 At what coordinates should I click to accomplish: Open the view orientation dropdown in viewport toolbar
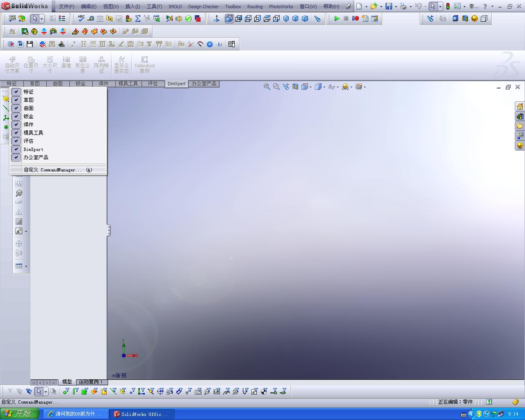(310, 87)
